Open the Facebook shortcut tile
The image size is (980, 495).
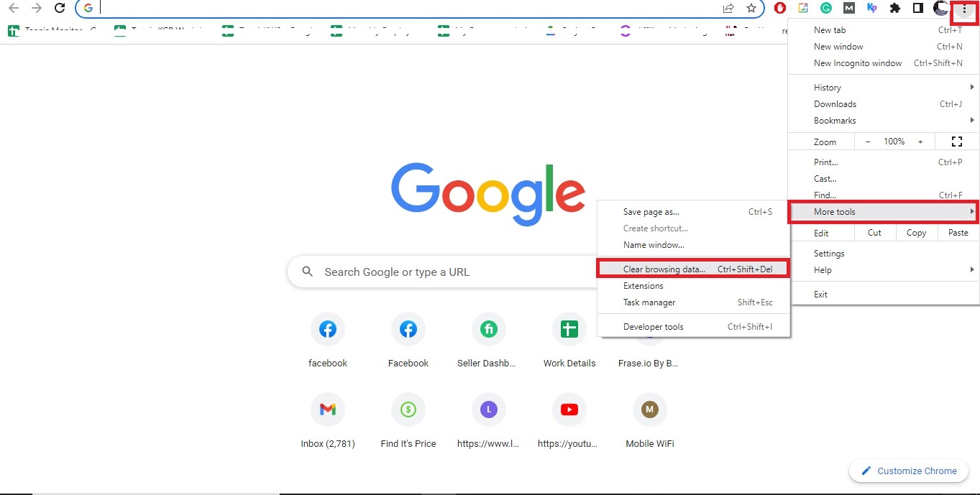[x=408, y=328]
